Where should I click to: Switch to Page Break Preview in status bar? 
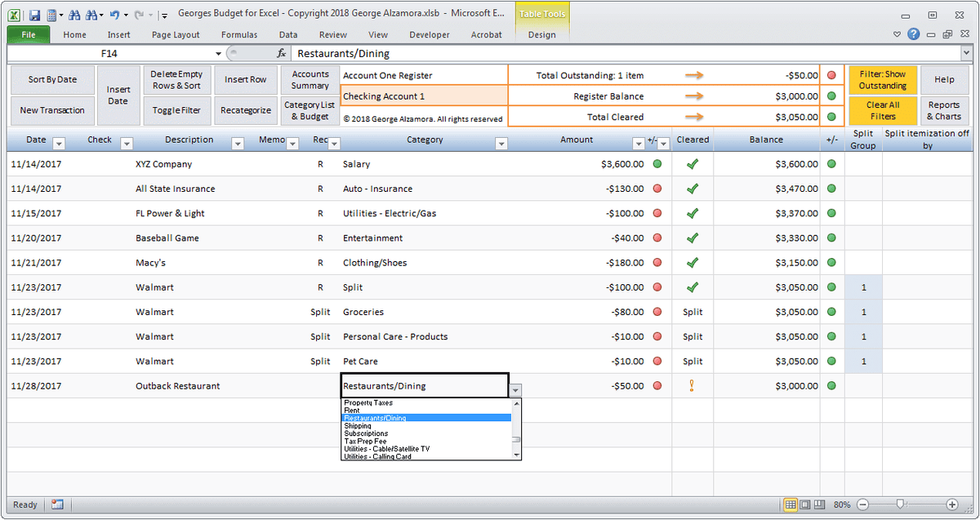pos(820,504)
